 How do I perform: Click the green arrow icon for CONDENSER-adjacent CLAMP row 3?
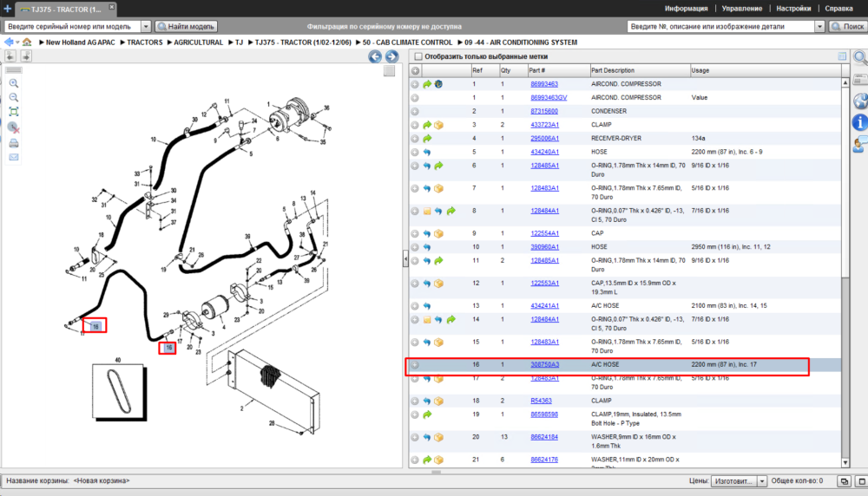[427, 125]
